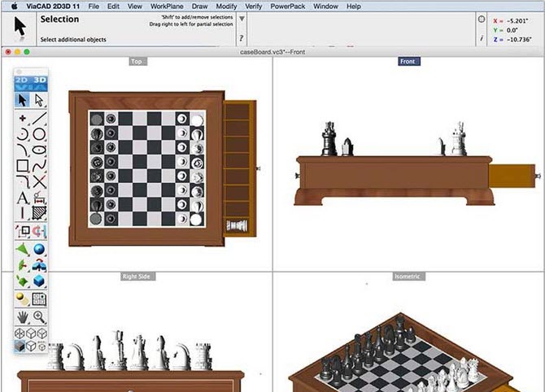
Task: Toggle bottom-row middle cube display mode
Action: pyautogui.click(x=31, y=346)
